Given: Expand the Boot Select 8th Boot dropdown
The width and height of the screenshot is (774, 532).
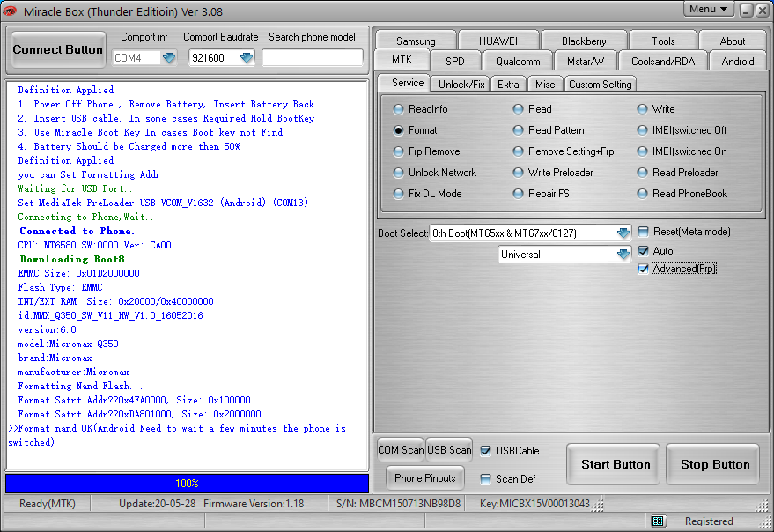Looking at the screenshot, I should tap(623, 233).
